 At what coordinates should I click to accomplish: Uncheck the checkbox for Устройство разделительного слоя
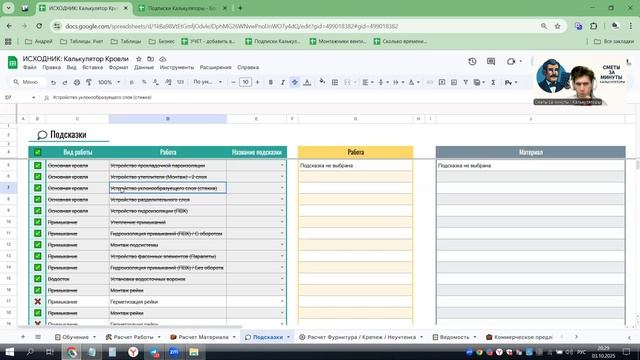38,200
